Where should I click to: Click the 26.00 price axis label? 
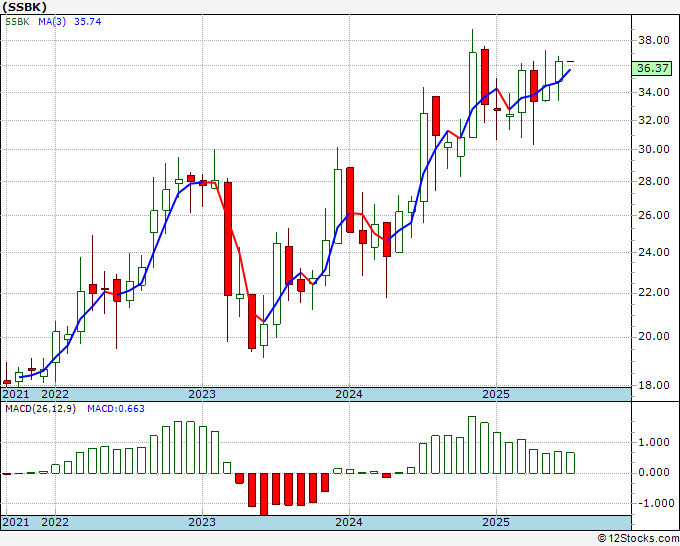tap(654, 215)
